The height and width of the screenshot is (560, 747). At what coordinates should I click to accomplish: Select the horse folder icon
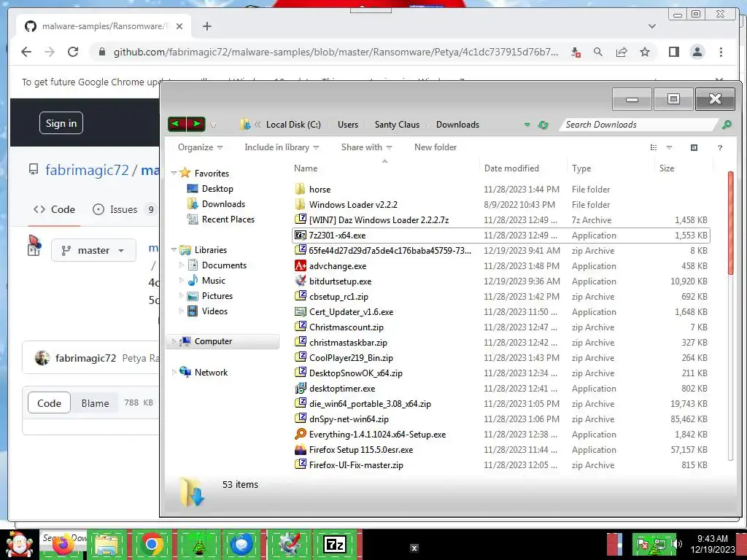pos(300,189)
